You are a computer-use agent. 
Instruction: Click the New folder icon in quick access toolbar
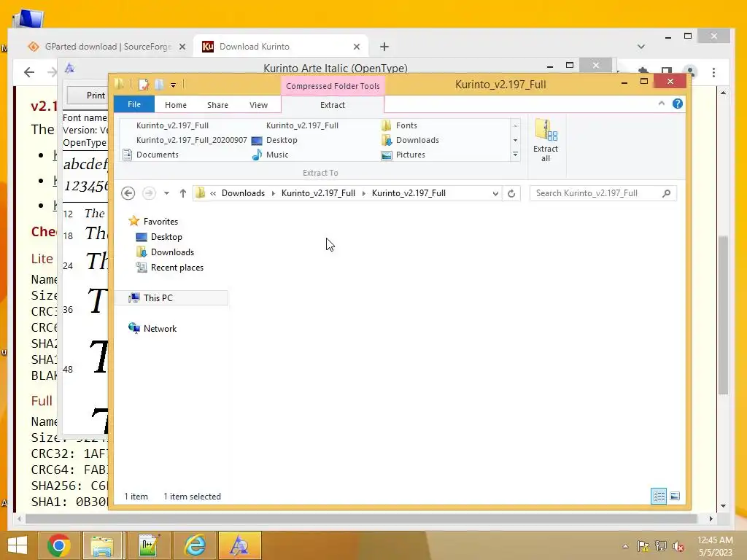tap(159, 85)
